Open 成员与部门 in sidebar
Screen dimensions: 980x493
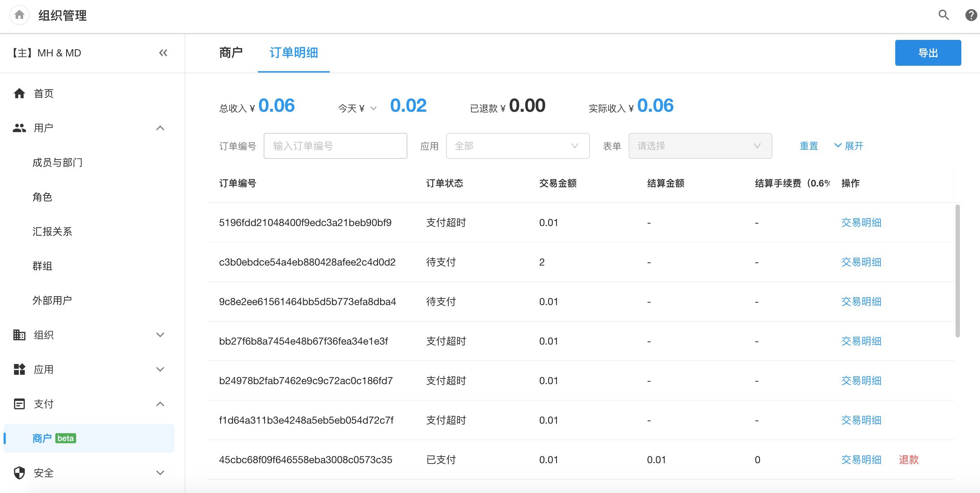pyautogui.click(x=57, y=162)
